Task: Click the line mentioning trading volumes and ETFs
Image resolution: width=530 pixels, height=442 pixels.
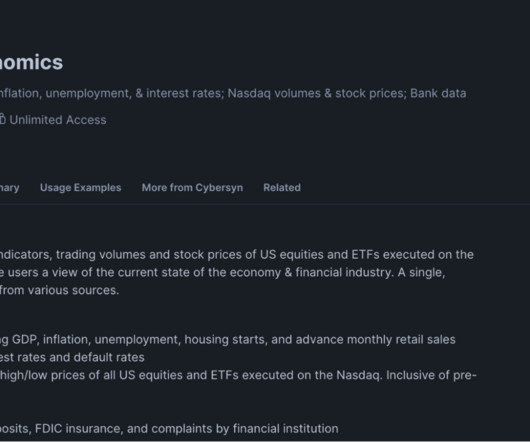Action: 237,254
